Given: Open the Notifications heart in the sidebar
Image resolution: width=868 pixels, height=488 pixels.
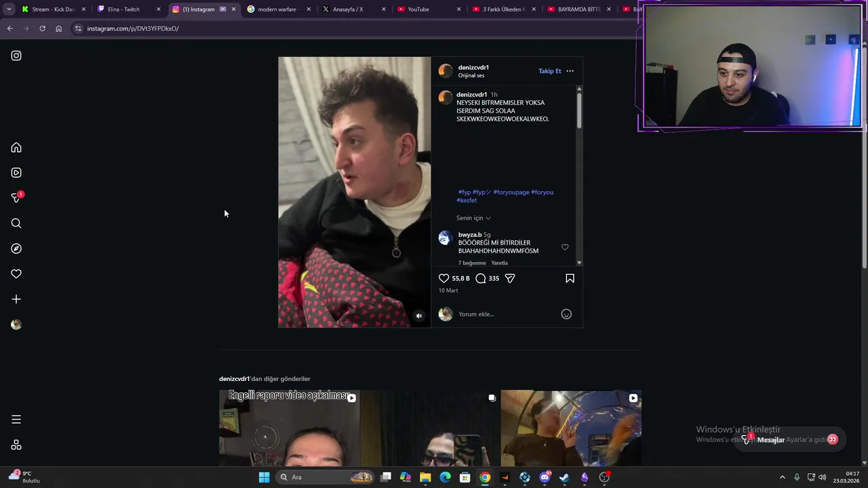Looking at the screenshot, I should [16, 274].
